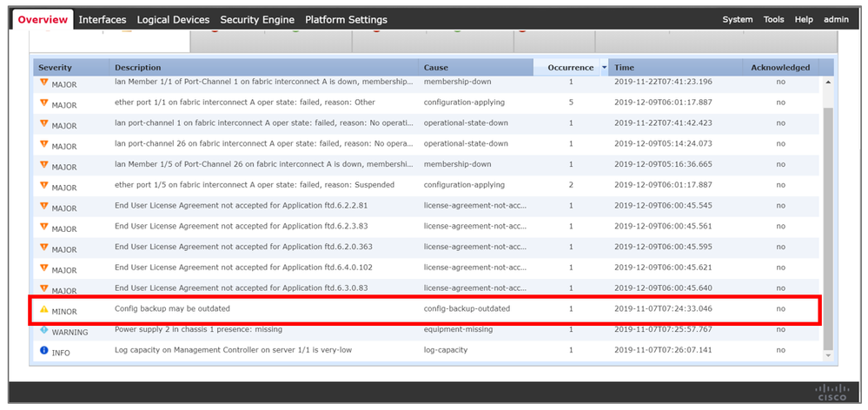The height and width of the screenshot is (410, 868).
Task: Click time 2019-12-09T05:14:24.073 cell
Action: pyautogui.click(x=663, y=144)
